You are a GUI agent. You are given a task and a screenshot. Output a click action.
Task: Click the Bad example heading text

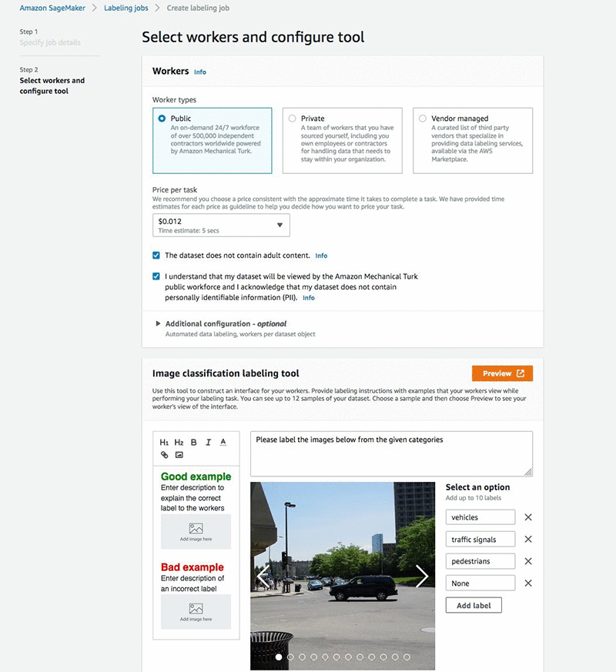(192, 567)
